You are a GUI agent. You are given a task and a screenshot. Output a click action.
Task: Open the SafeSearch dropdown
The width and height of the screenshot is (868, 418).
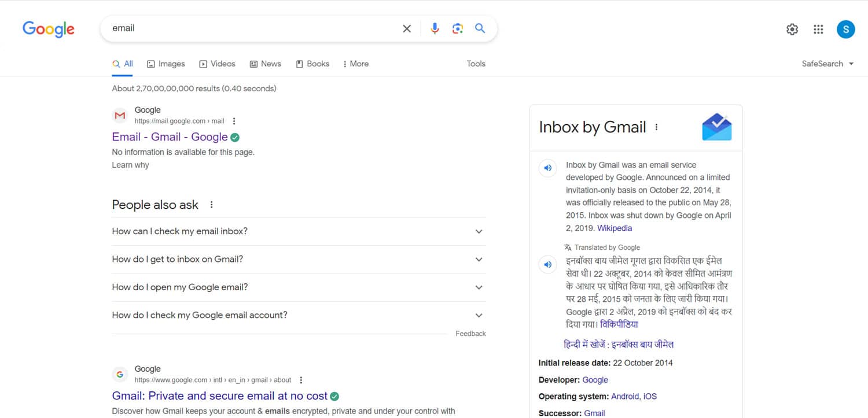pyautogui.click(x=827, y=64)
